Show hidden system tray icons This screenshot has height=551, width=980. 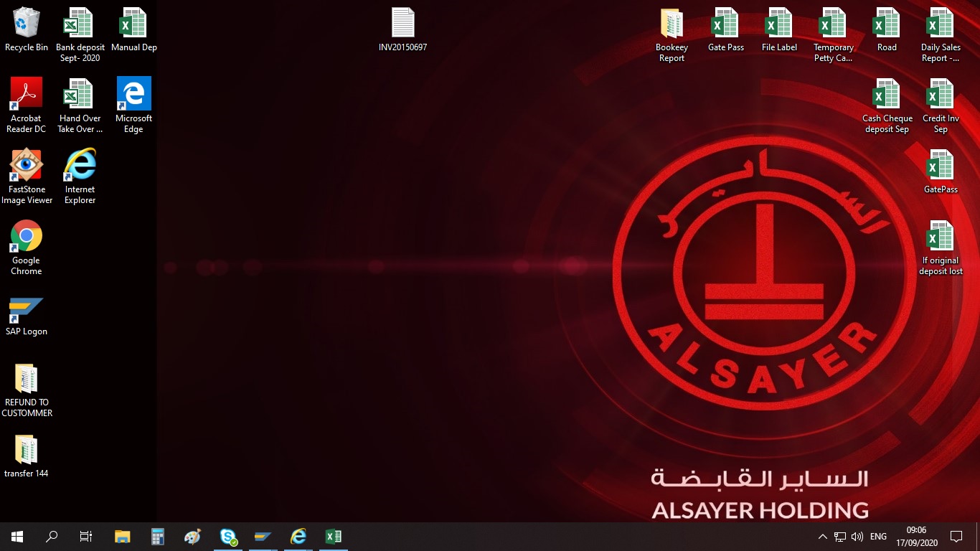(x=823, y=537)
